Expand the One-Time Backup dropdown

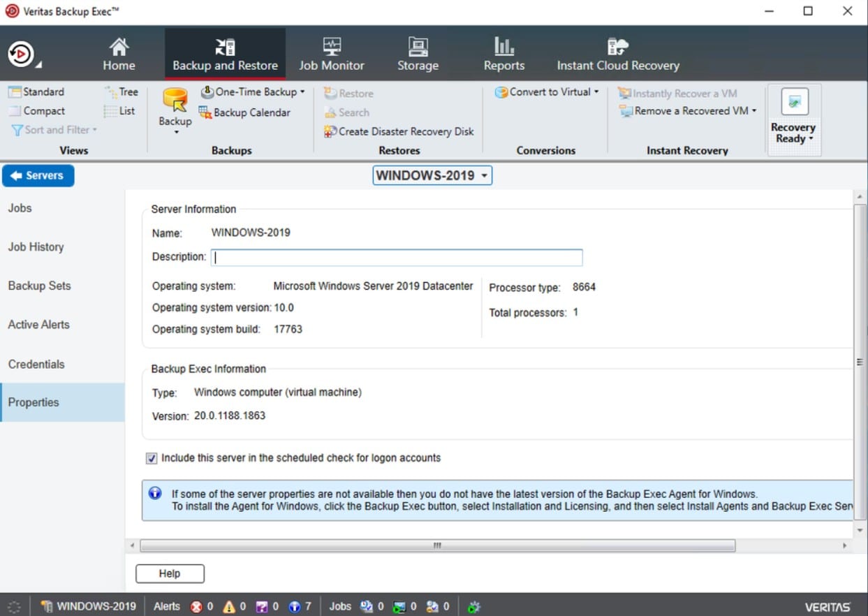click(x=302, y=91)
